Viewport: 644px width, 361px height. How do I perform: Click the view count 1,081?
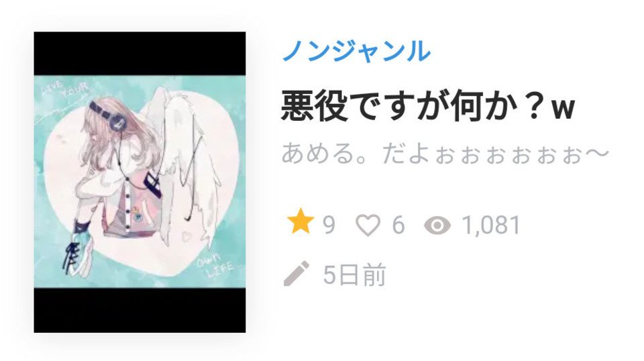point(491,225)
